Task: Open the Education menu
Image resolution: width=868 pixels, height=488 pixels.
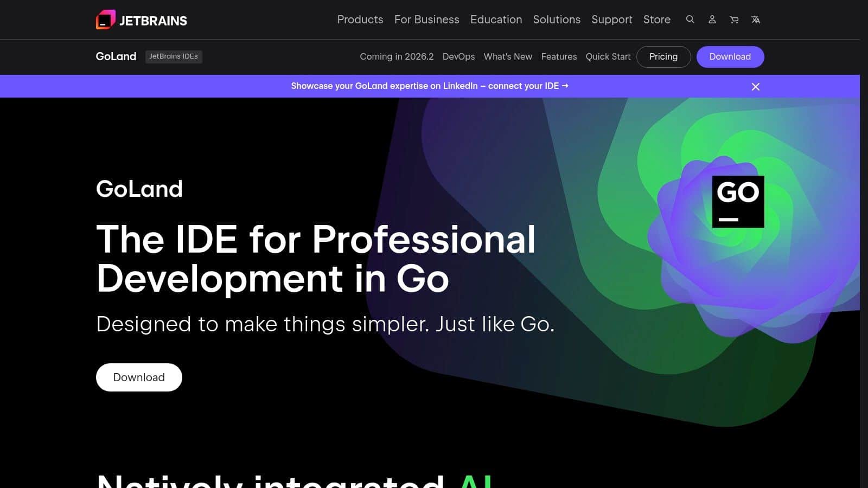Action: [x=496, y=20]
